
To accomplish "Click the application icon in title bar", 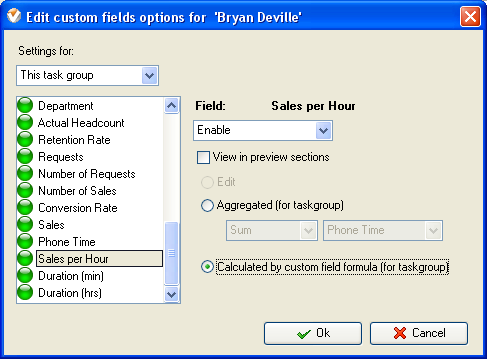I will [x=14, y=16].
